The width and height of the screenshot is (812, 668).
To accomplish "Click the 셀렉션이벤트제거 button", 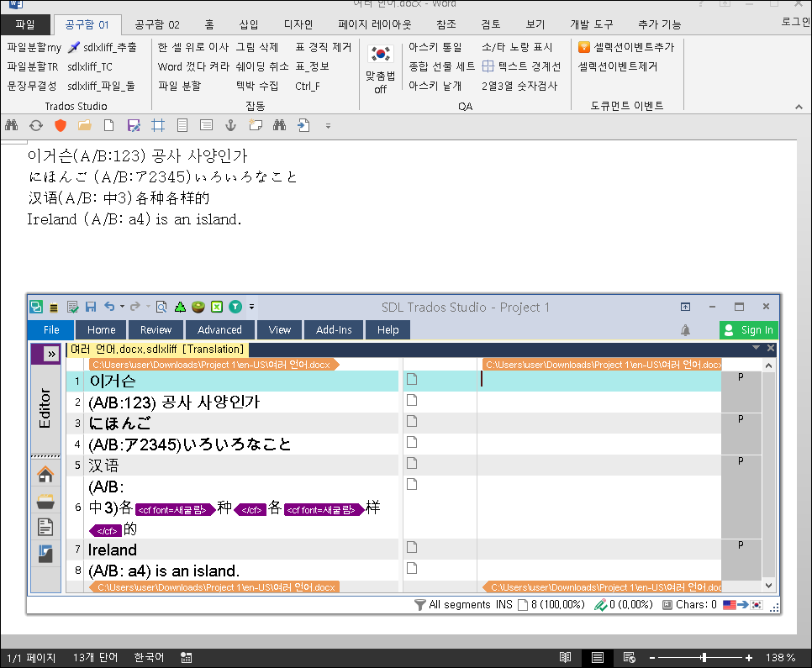I will (x=618, y=66).
